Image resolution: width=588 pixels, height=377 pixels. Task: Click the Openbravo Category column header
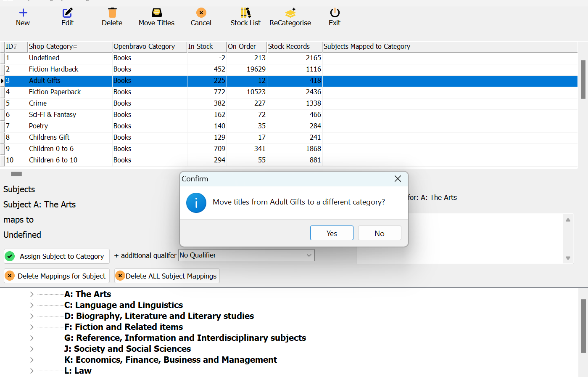[x=150, y=47]
